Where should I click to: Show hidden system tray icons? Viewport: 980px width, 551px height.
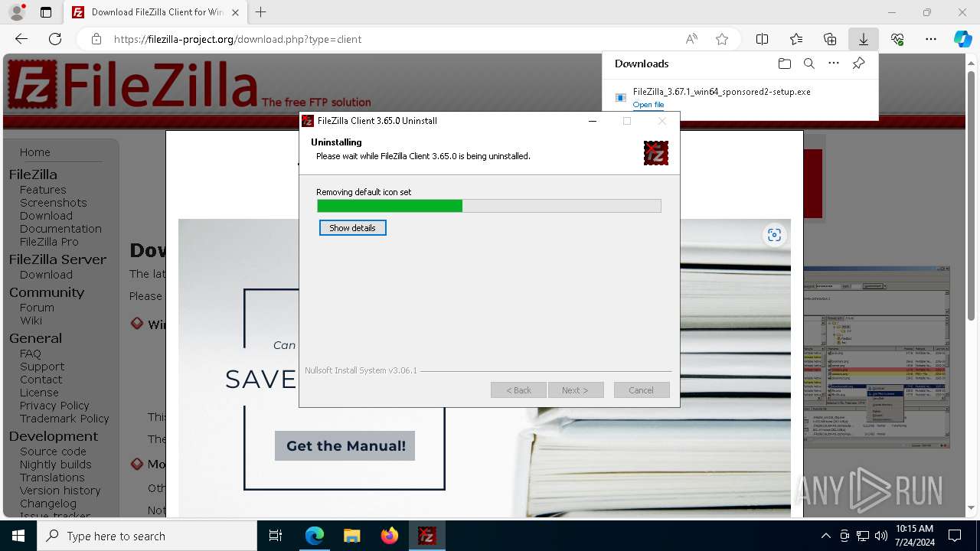[x=825, y=536]
